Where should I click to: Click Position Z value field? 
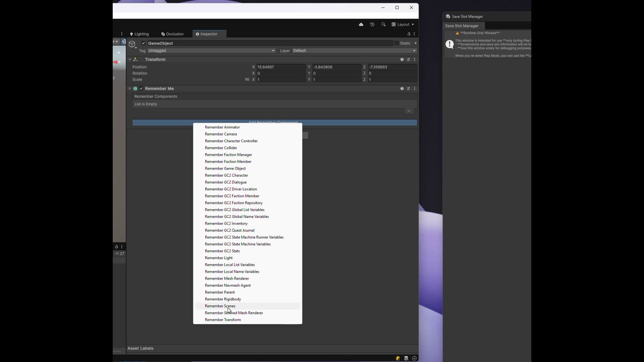coord(392,67)
